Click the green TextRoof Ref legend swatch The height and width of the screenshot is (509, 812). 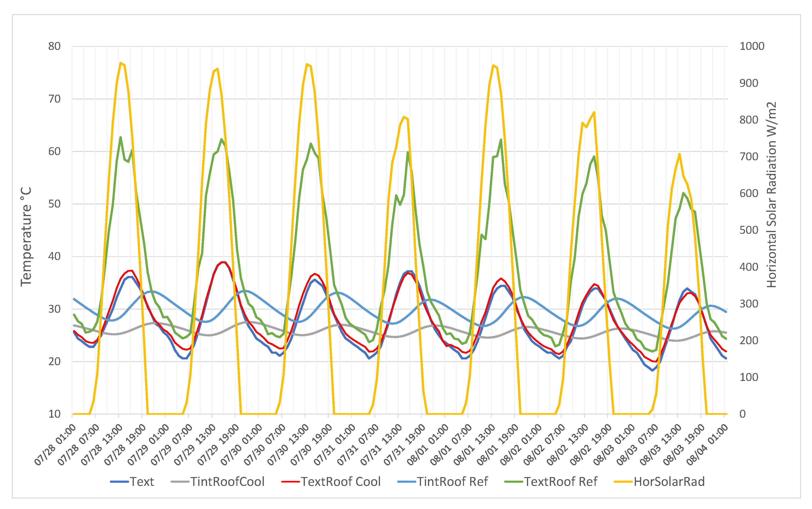tap(514, 482)
